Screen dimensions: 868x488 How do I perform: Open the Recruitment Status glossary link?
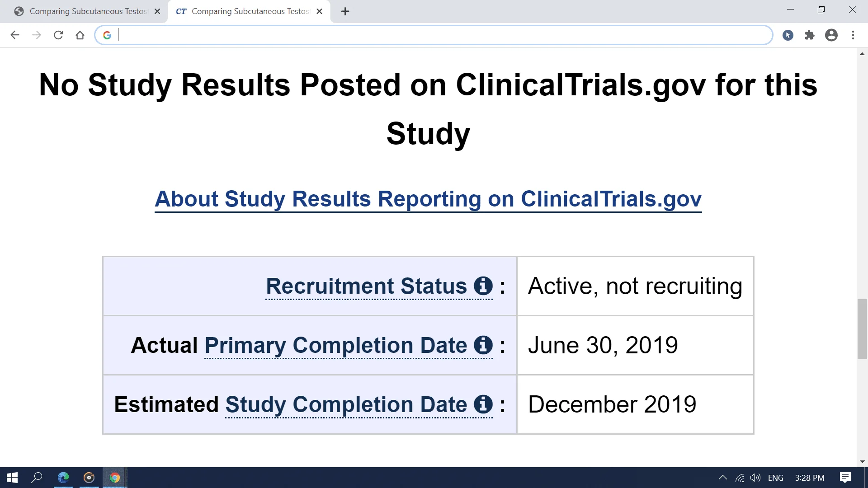366,286
